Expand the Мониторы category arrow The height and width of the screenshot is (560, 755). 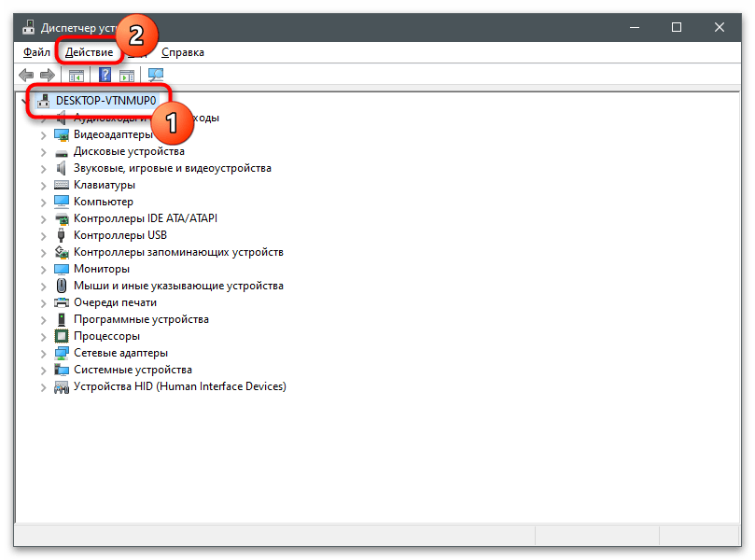click(43, 269)
